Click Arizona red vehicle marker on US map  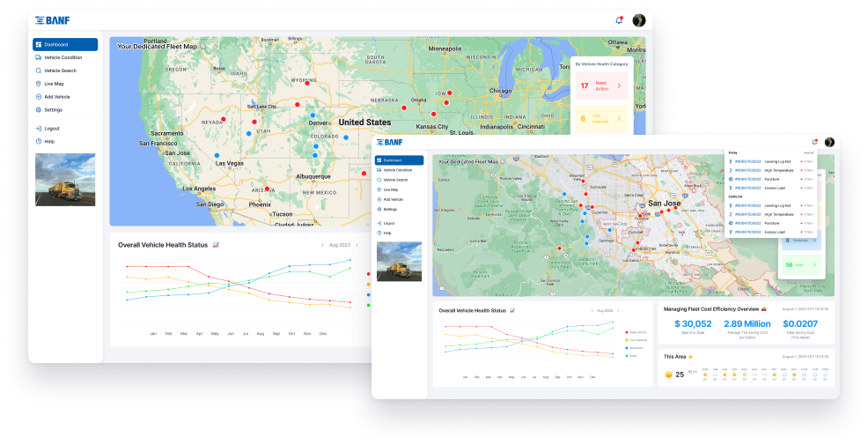(x=267, y=189)
